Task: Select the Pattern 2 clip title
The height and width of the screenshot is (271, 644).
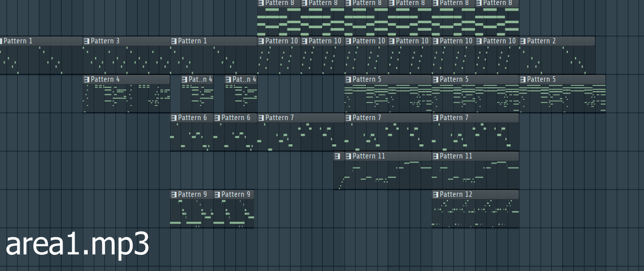Action: coord(542,41)
